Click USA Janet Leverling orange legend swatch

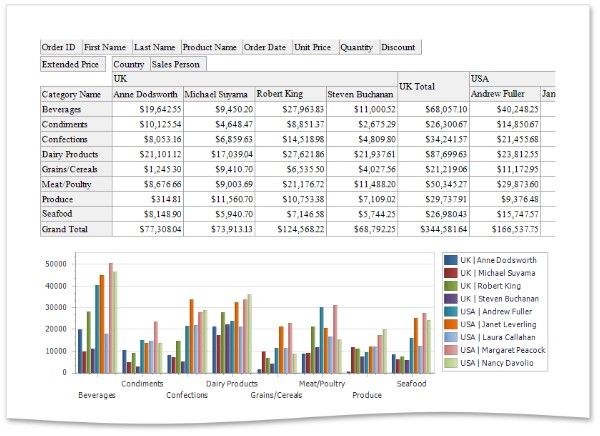point(451,323)
